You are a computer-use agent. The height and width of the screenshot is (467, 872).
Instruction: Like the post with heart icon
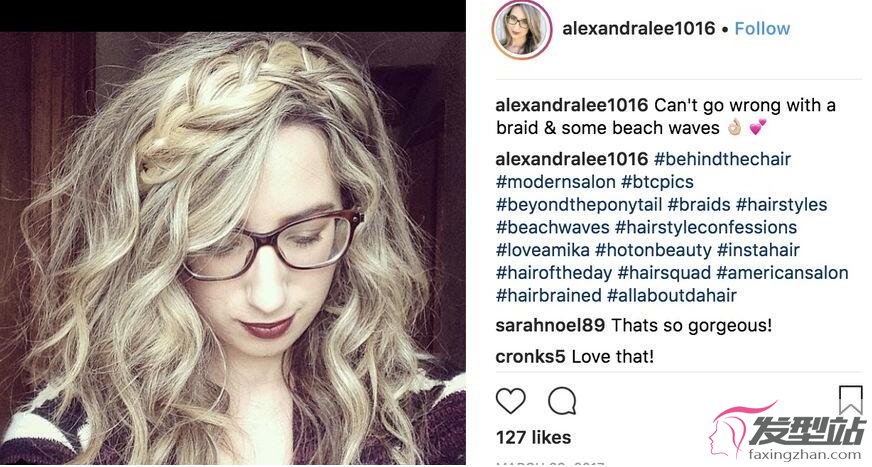[x=511, y=401]
